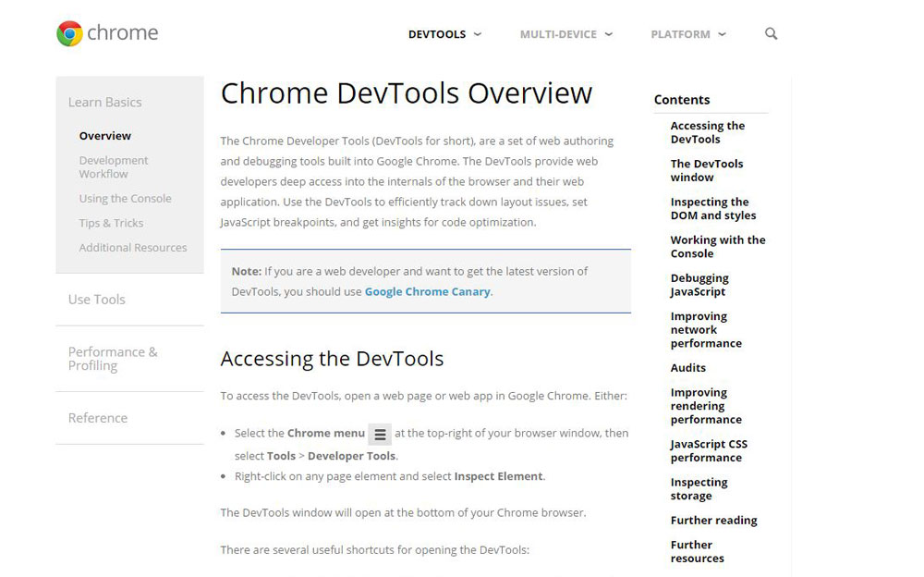Screen dimensions: 924x577
Task: Jump to Further reading in Contents
Action: (x=713, y=521)
